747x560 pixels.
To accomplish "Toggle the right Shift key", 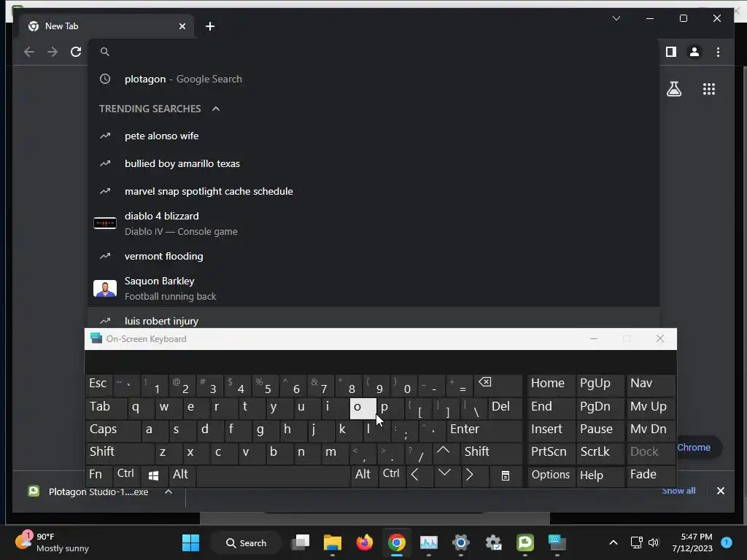I will point(491,452).
